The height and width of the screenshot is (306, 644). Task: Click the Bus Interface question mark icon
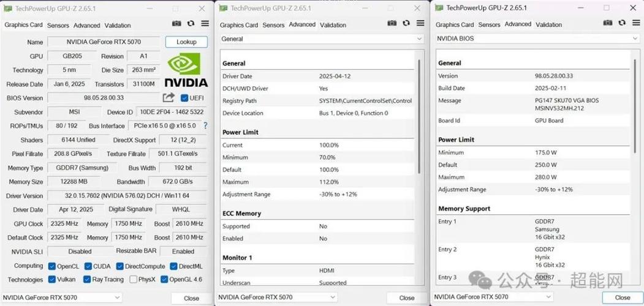(205, 125)
